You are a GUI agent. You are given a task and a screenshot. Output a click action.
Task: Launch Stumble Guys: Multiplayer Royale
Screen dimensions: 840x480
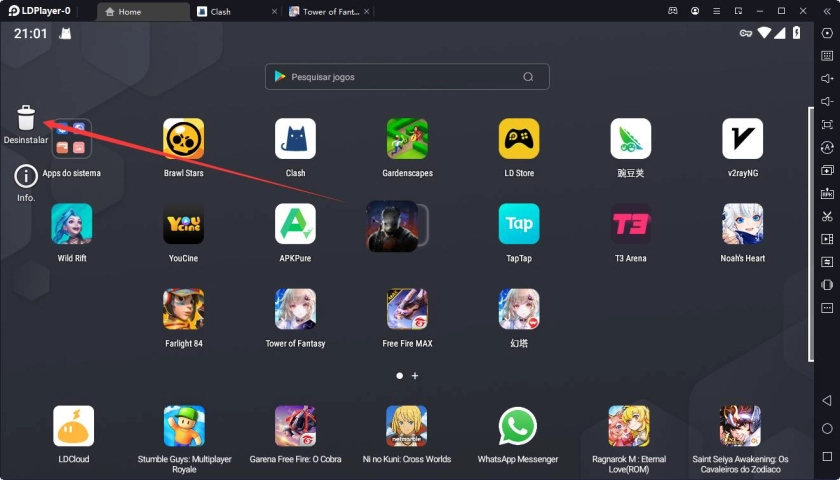click(x=184, y=426)
